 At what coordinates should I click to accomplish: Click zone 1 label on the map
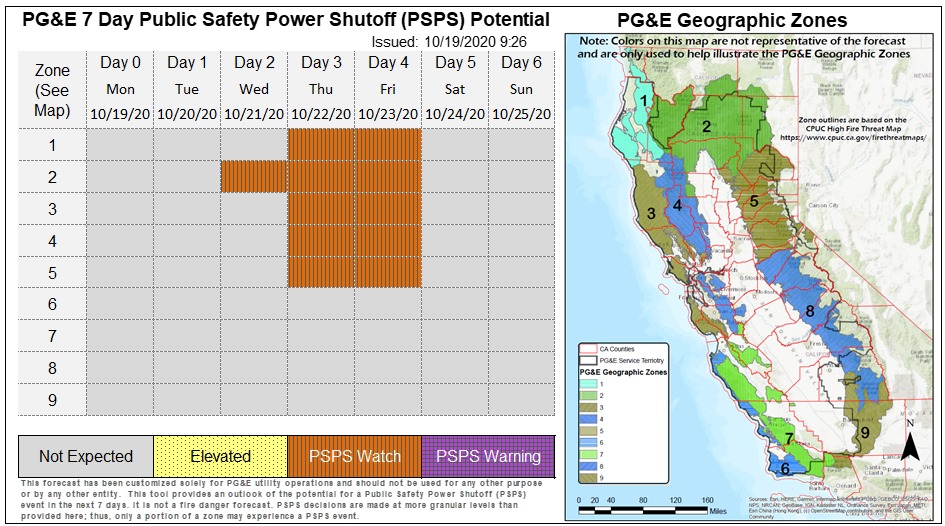(x=644, y=101)
